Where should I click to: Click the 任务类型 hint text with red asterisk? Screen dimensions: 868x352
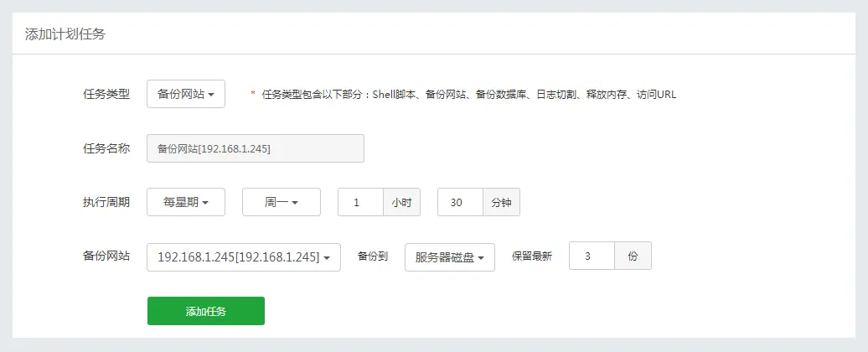tap(466, 95)
